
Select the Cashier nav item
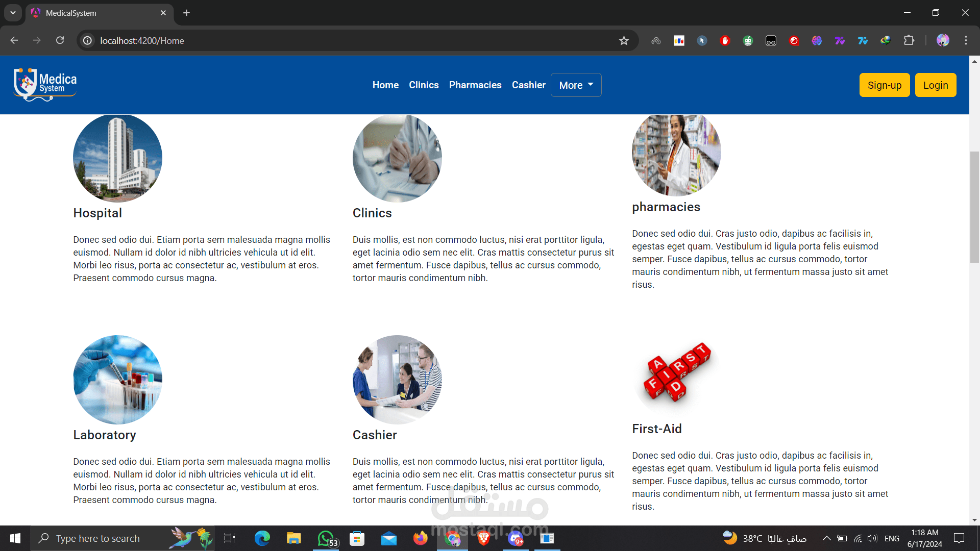click(528, 85)
